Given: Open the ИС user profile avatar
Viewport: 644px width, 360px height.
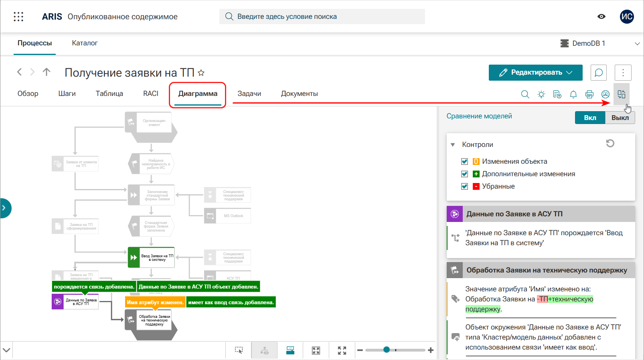Looking at the screenshot, I should click(x=626, y=16).
